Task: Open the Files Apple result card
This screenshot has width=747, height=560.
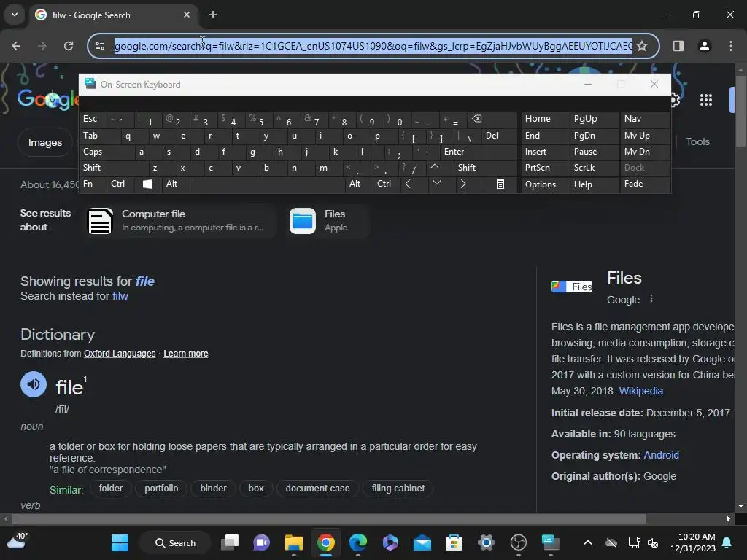Action: pos(326,220)
